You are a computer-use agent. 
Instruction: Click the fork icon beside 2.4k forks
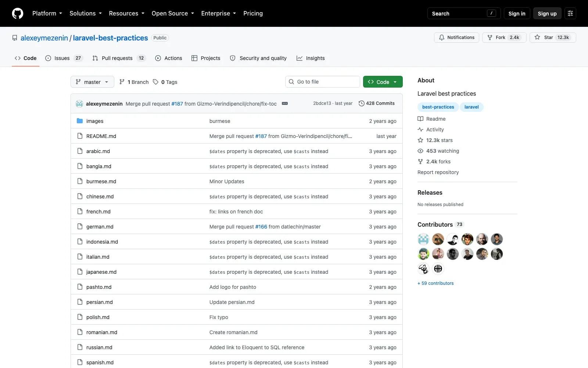coord(420,162)
